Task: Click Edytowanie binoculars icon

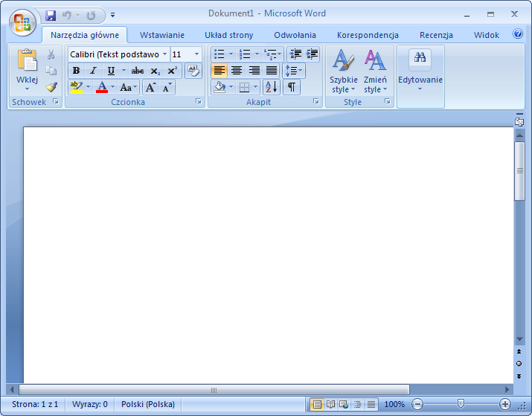Action: point(420,58)
